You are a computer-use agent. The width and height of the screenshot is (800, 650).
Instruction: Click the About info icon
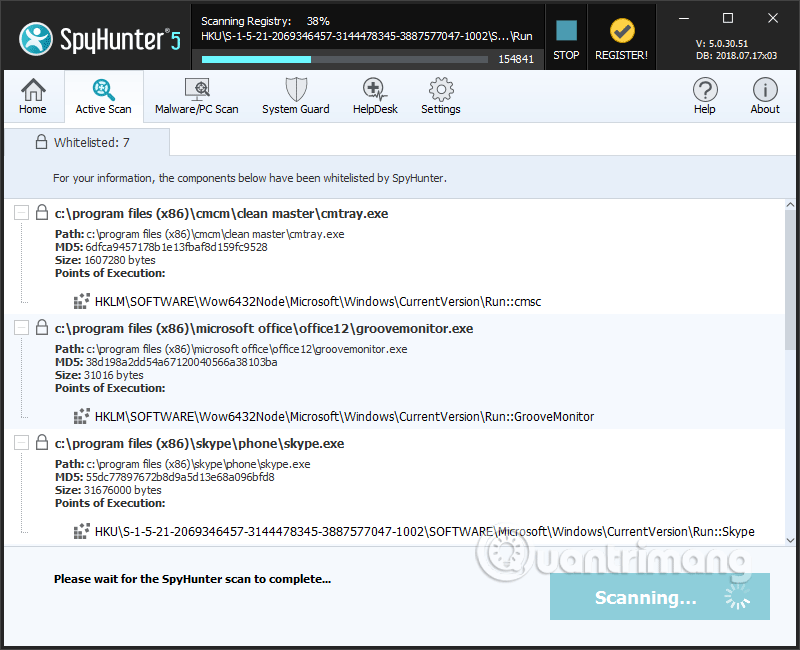tap(765, 88)
